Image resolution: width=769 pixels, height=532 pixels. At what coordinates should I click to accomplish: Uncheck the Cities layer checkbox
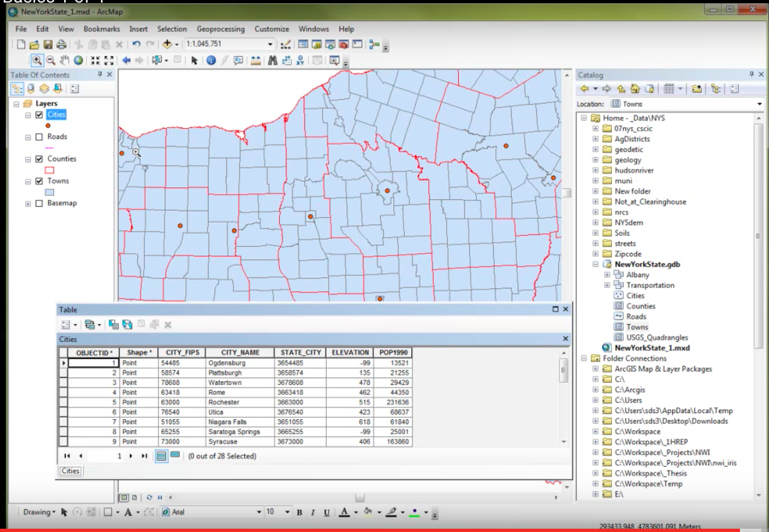coord(39,115)
